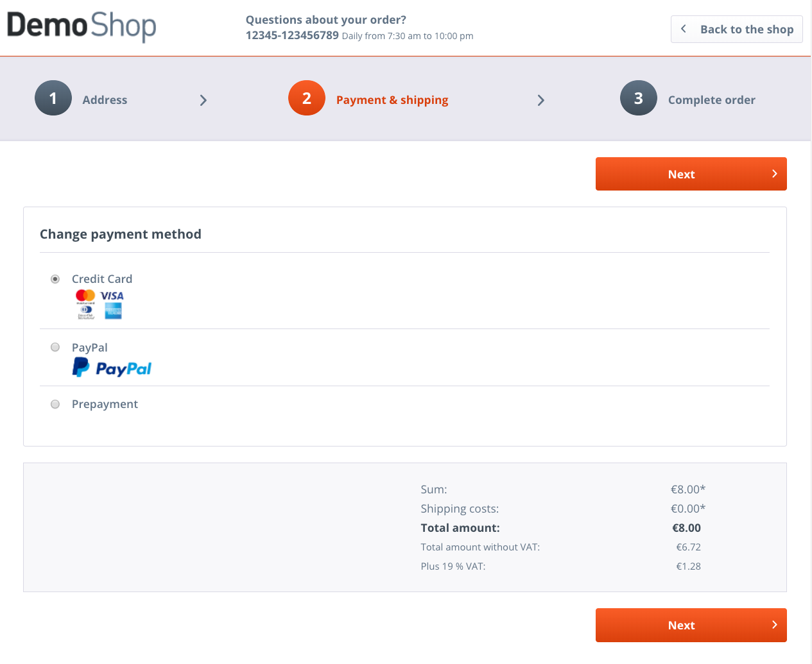Open the Payment & shipping step
This screenshot has width=812, height=664.
392,100
